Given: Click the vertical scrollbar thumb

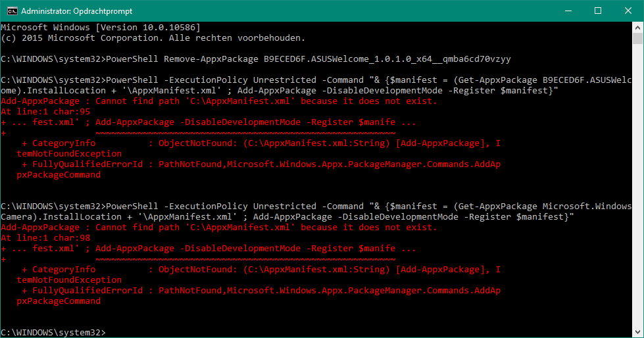Looking at the screenshot, I should coord(637,39).
